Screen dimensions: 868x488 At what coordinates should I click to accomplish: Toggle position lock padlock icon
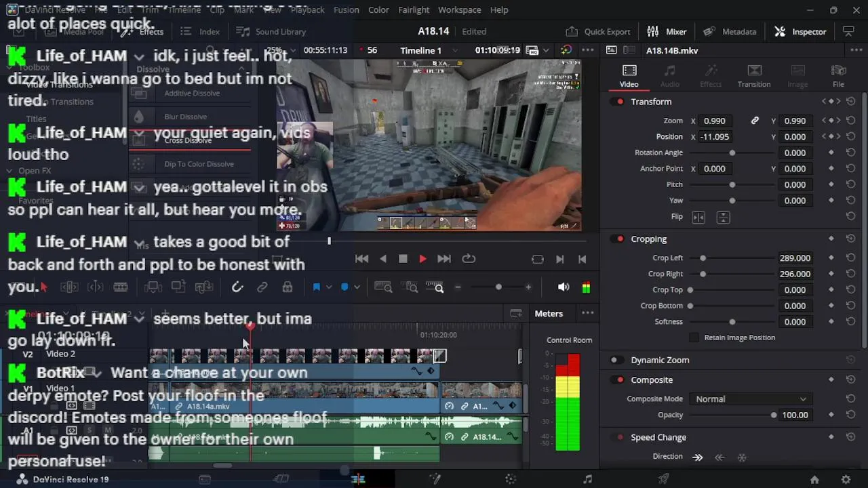click(288, 287)
